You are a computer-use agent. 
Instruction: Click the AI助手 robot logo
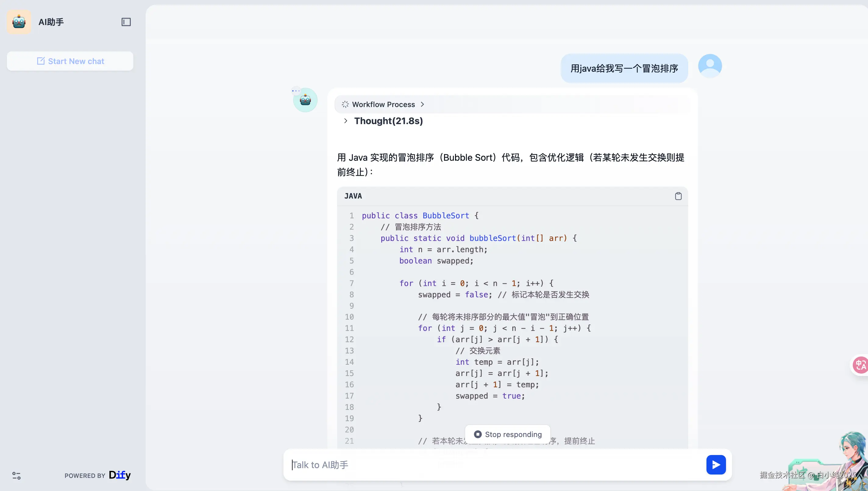click(19, 22)
